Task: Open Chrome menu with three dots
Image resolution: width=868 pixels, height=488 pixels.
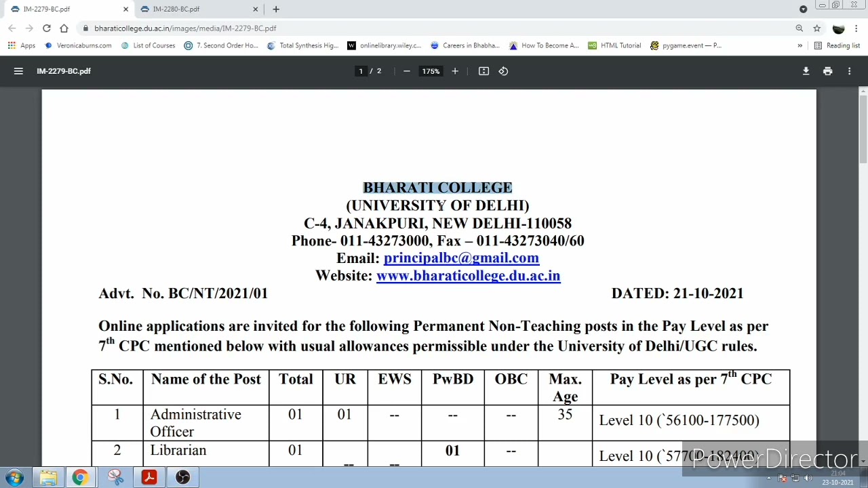Action: 856,28
